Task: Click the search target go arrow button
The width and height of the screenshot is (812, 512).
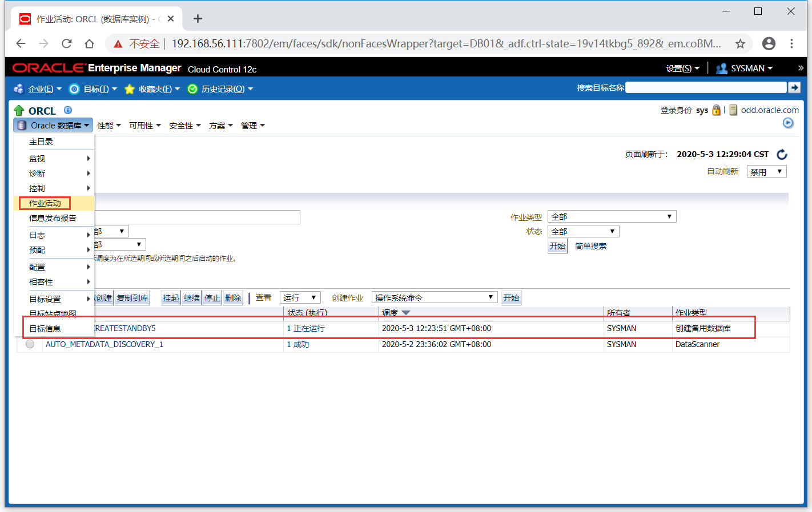Action: (x=794, y=87)
